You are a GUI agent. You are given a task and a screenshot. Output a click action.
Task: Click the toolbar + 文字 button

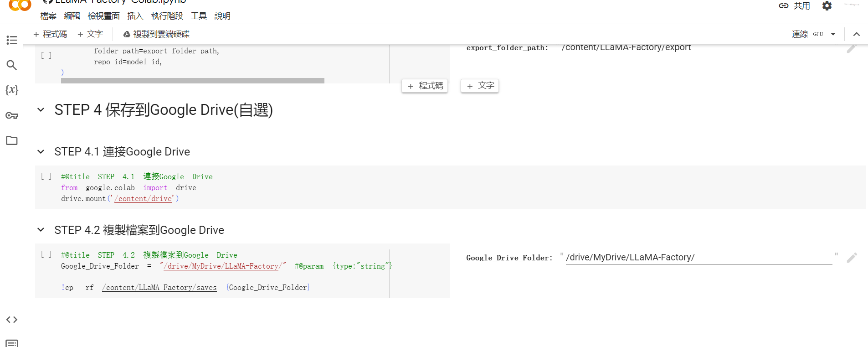[x=90, y=34]
